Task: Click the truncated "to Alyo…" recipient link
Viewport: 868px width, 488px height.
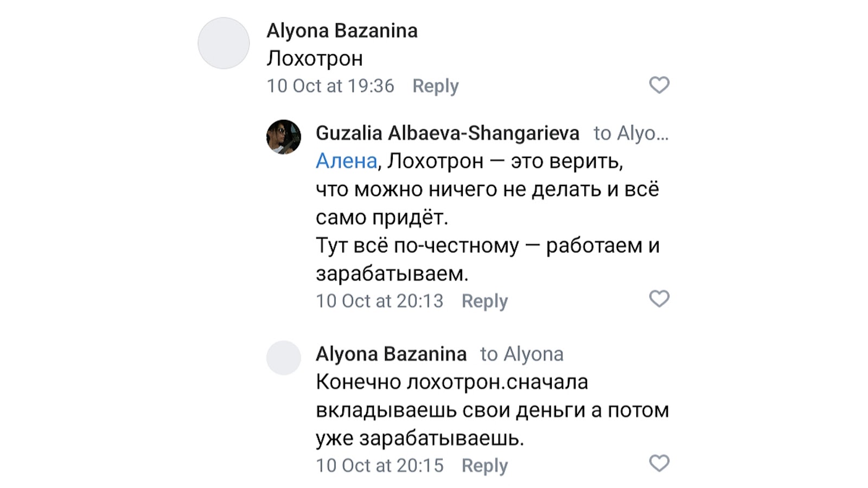Action: pyautogui.click(x=630, y=133)
